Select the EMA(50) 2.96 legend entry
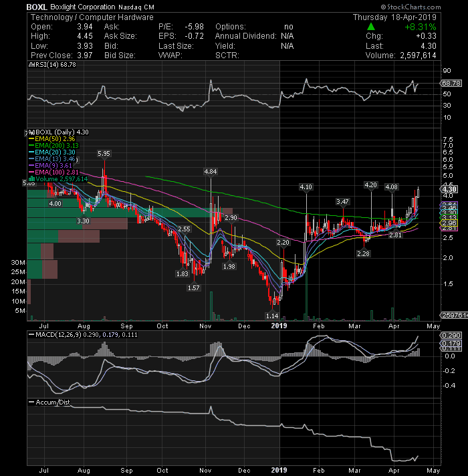This screenshot has width=468, height=476. click(x=51, y=139)
